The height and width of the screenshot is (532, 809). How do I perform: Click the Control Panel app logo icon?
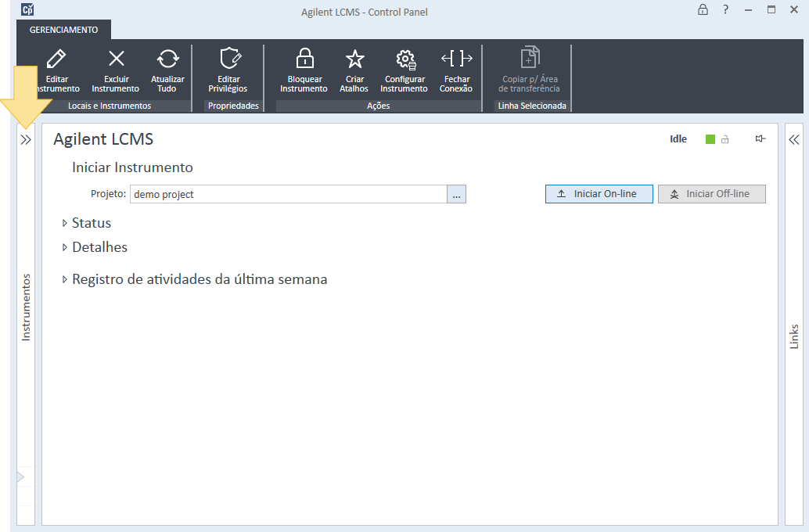(x=27, y=9)
